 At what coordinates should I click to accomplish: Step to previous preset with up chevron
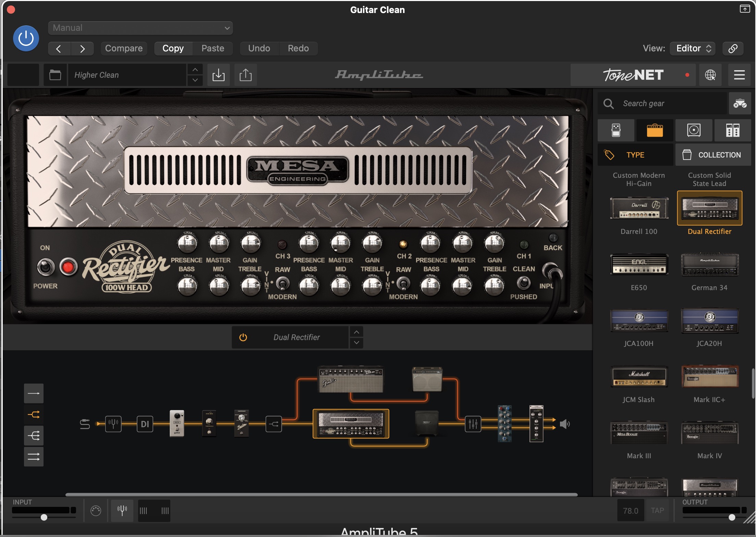click(195, 70)
